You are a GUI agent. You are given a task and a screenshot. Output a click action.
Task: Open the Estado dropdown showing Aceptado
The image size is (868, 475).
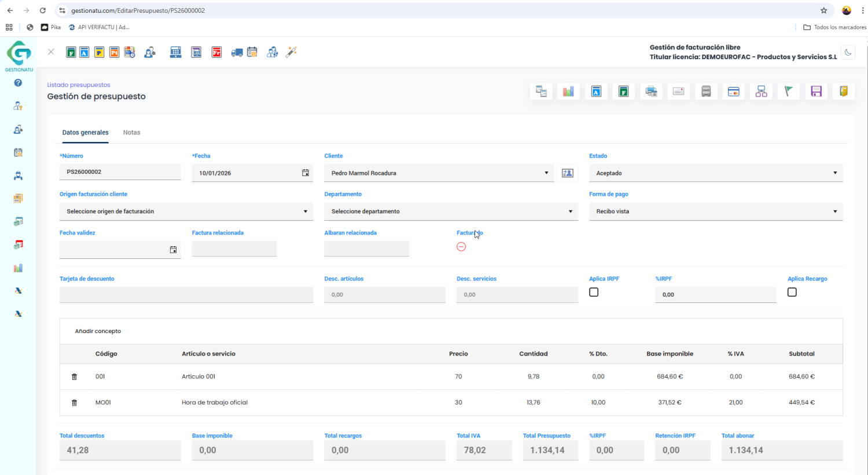pos(715,173)
